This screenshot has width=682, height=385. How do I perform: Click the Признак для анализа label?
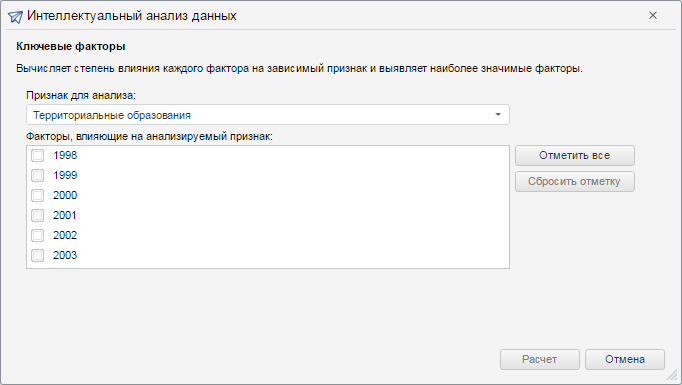81,95
